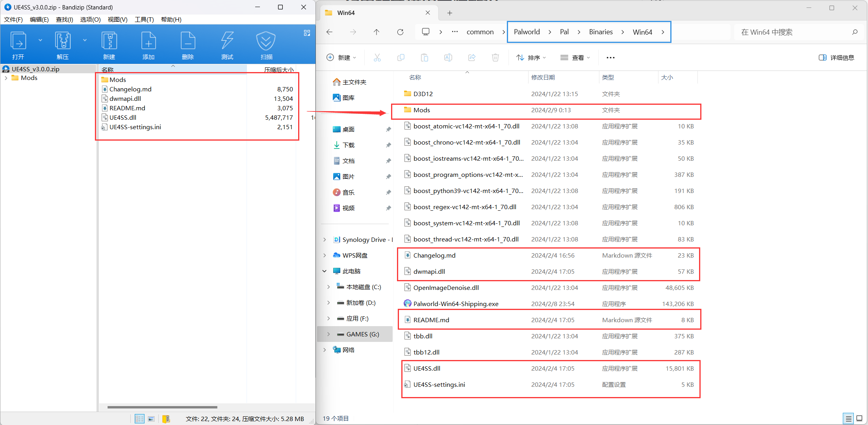
Task: Open the Sort (排序) dropdown
Action: 531,58
